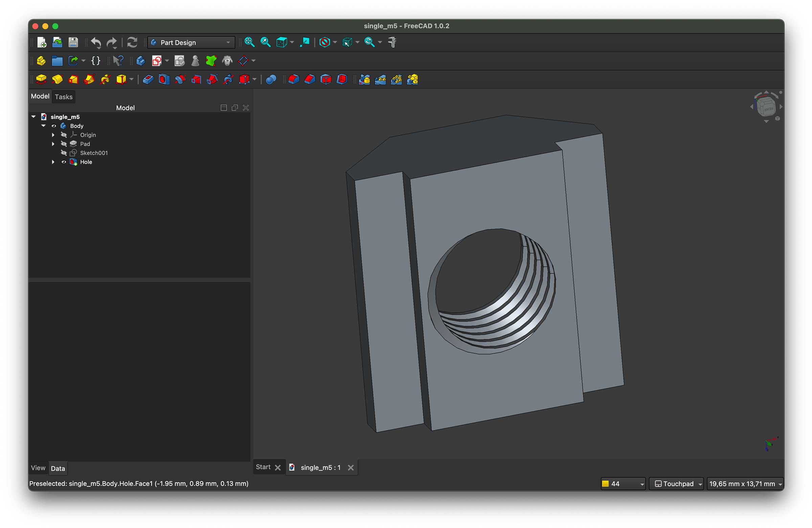Switch to the View property tab
The image size is (812, 528).
[x=38, y=468]
